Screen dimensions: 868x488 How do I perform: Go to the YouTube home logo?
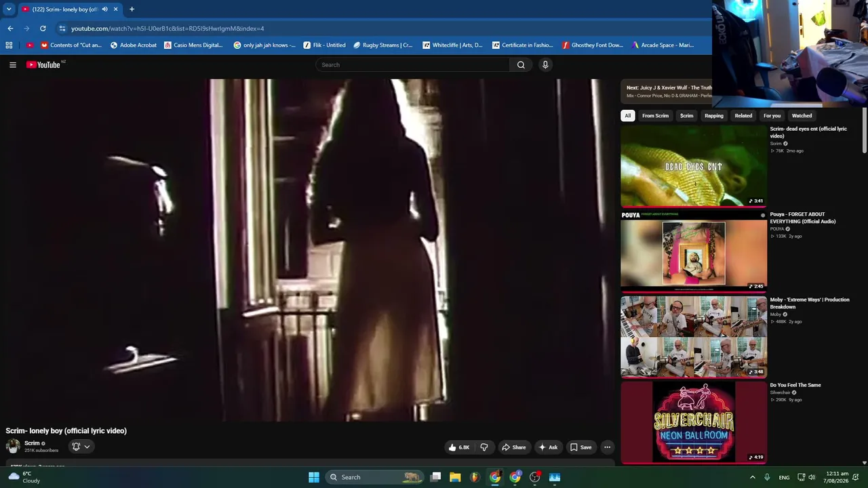click(44, 64)
